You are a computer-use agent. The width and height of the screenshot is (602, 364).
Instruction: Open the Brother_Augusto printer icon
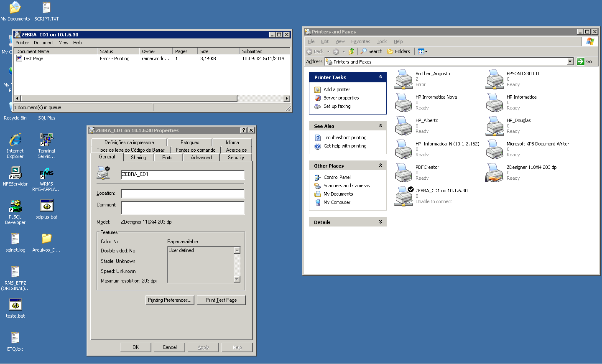pyautogui.click(x=404, y=79)
